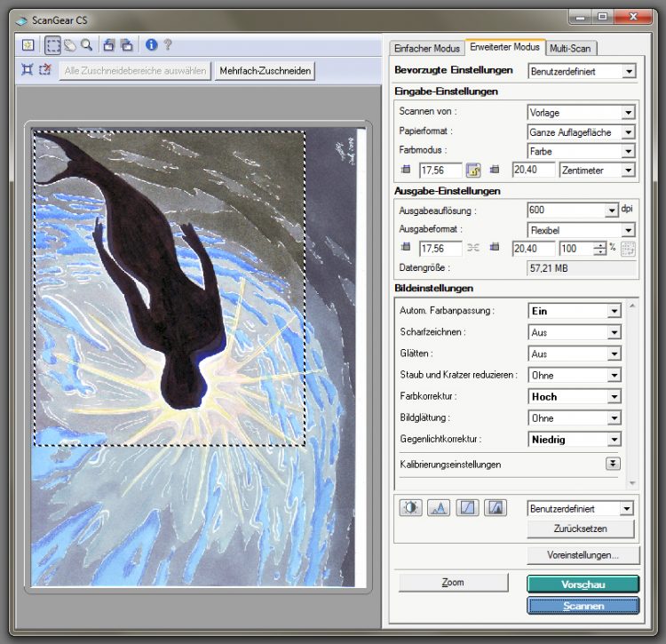
Task: Click the scale percent field 100
Action: tap(576, 249)
